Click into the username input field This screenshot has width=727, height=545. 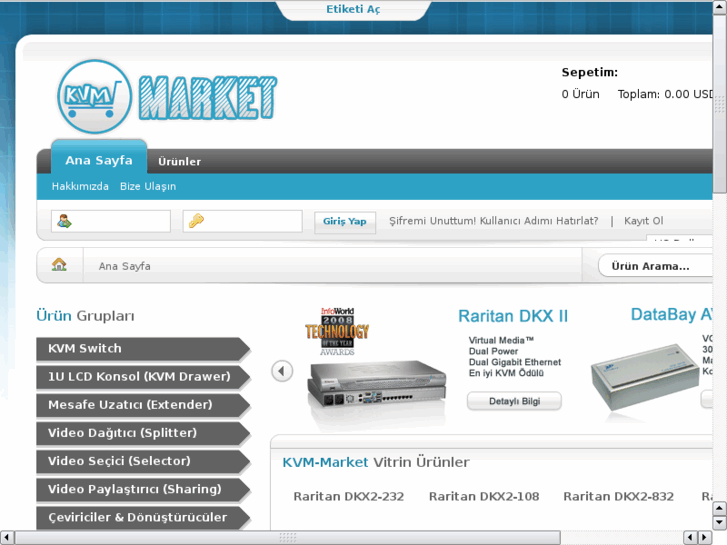pos(111,221)
